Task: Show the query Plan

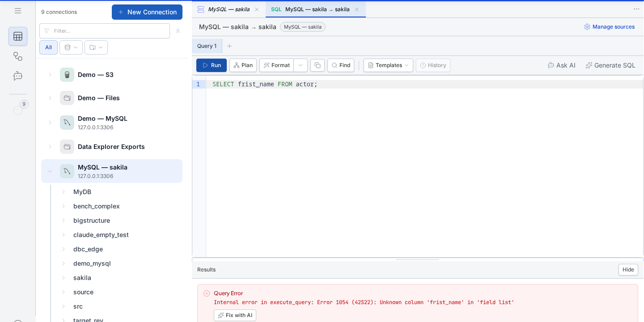Action: pos(243,65)
